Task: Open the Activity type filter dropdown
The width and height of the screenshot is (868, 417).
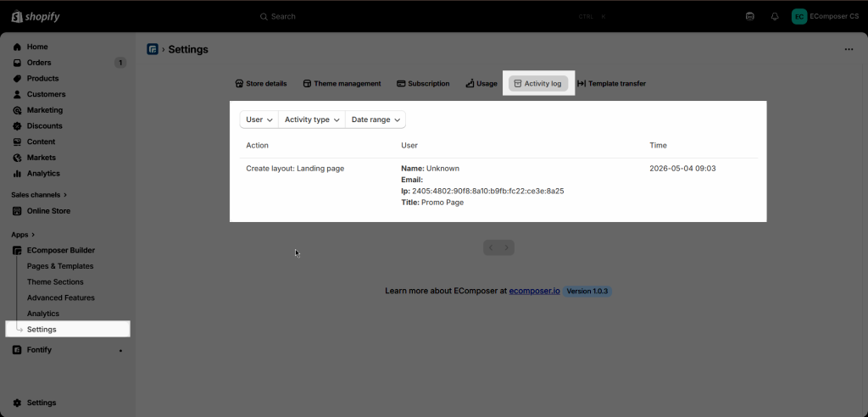Action: tap(312, 120)
